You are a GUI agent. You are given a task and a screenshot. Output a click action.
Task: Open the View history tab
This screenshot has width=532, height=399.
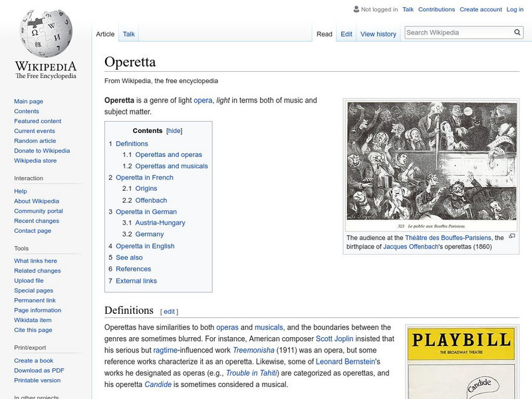378,33
